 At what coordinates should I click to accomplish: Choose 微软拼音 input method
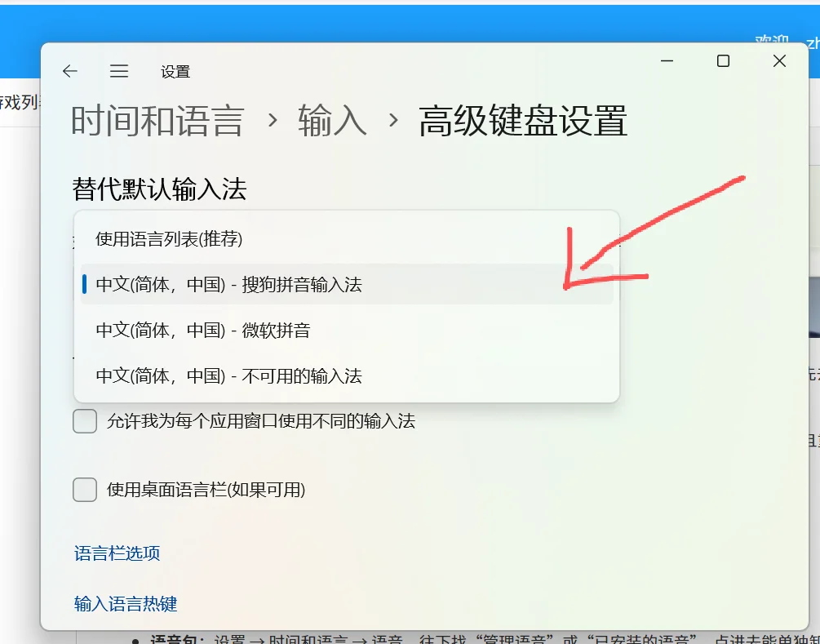(x=347, y=330)
